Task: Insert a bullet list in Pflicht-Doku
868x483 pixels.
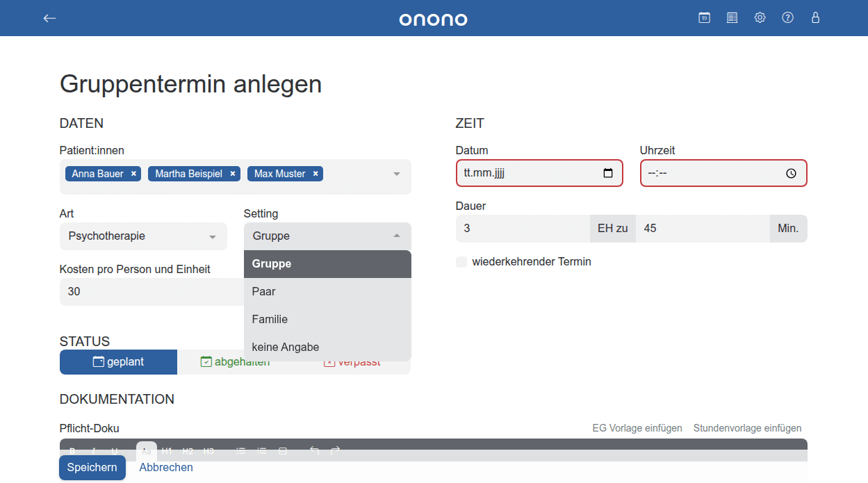Action: 240,450
